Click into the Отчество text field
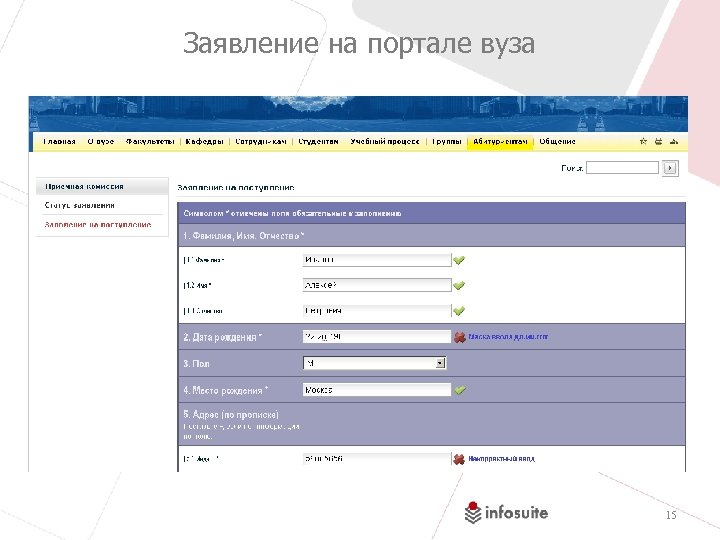Image resolution: width=720 pixels, height=540 pixels. [x=377, y=311]
